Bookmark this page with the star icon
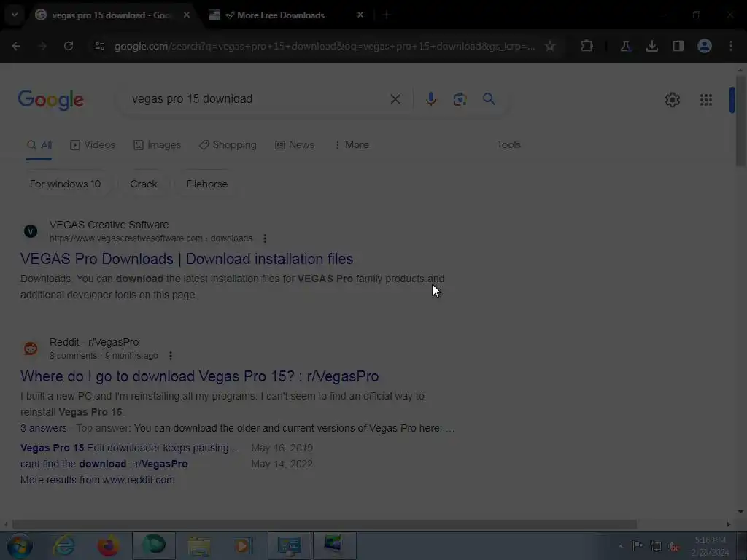The height and width of the screenshot is (560, 747). pos(550,46)
